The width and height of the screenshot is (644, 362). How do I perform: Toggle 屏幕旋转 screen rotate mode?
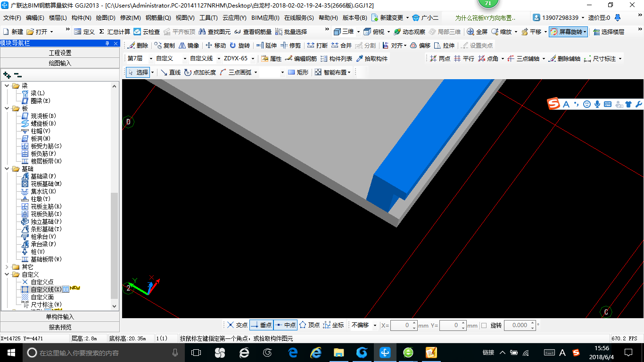coord(568,32)
